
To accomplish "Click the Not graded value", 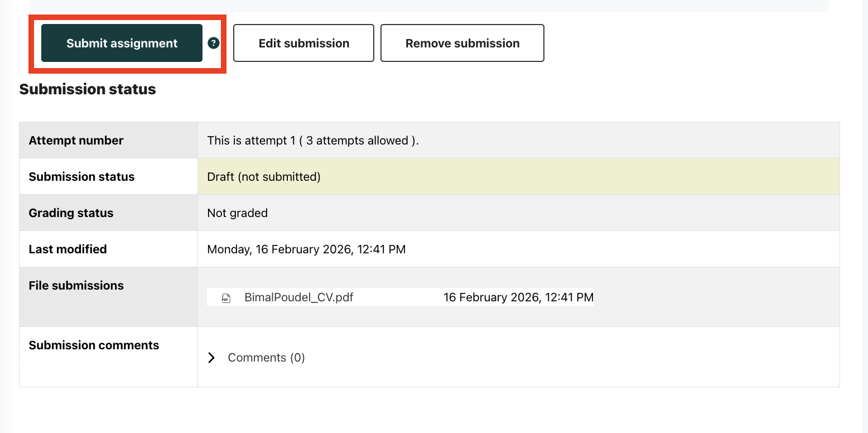I will click(x=237, y=213).
